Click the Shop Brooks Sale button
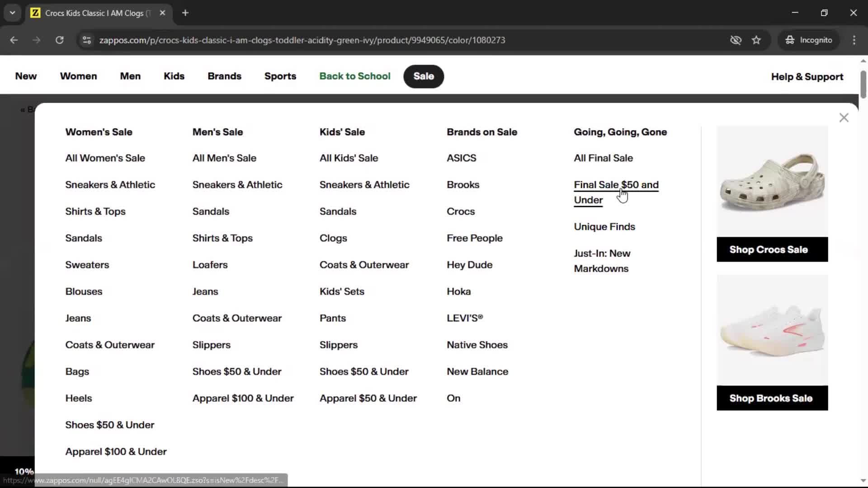The image size is (868, 488). point(772,398)
